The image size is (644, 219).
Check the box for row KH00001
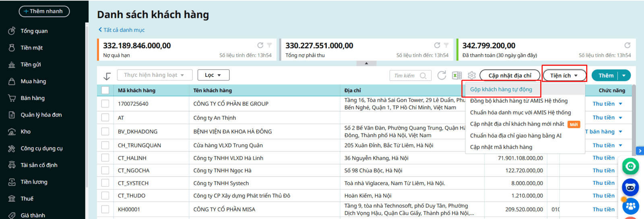coord(105,209)
